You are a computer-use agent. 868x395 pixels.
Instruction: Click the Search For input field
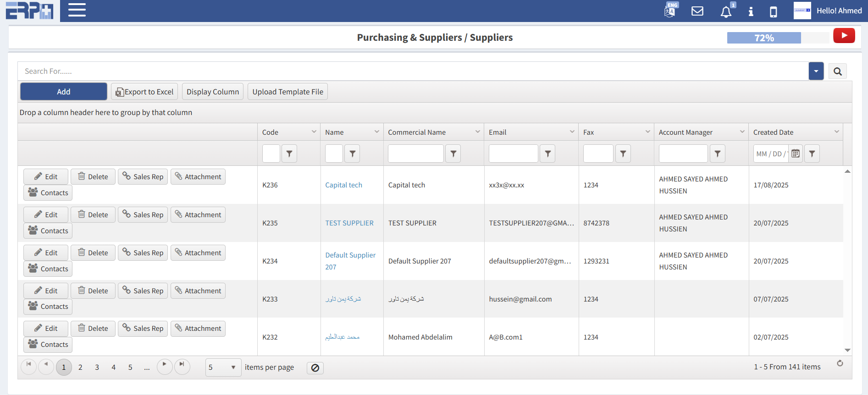(x=413, y=71)
